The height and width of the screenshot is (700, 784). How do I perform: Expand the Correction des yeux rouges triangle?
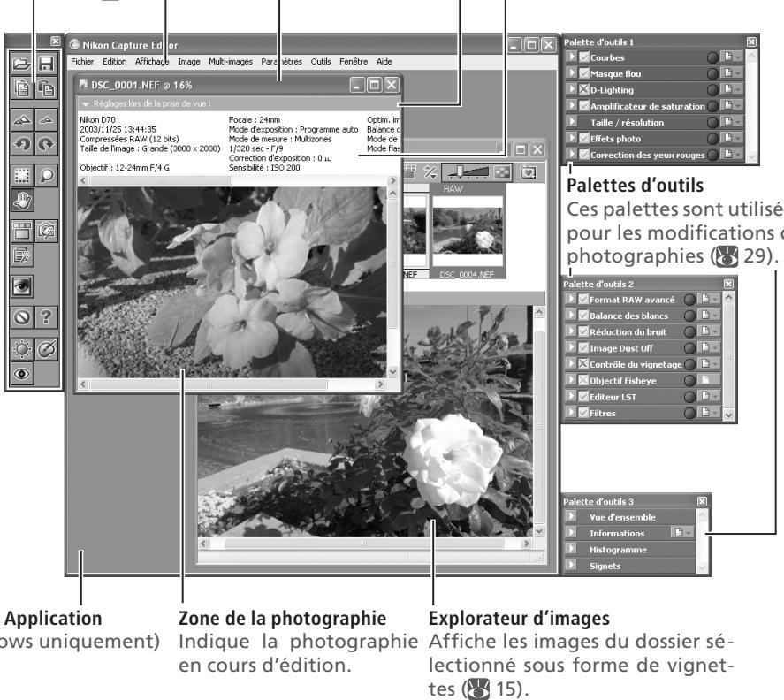(x=572, y=154)
